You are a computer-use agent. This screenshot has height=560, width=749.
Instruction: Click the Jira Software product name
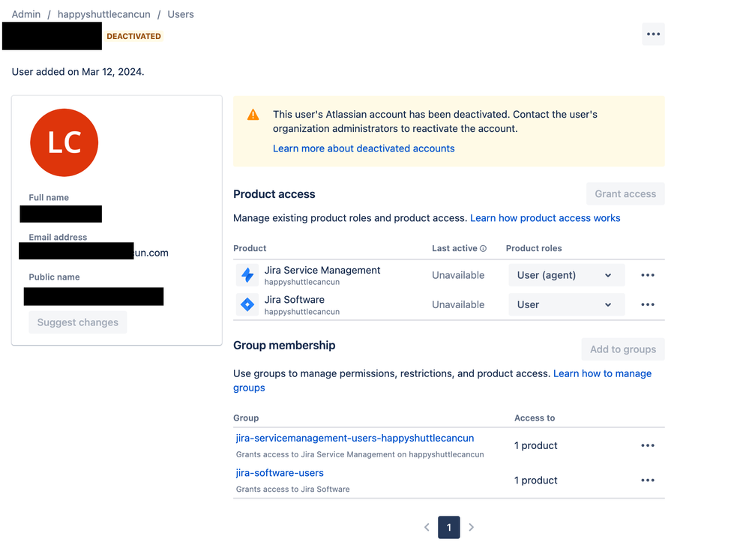point(294,300)
